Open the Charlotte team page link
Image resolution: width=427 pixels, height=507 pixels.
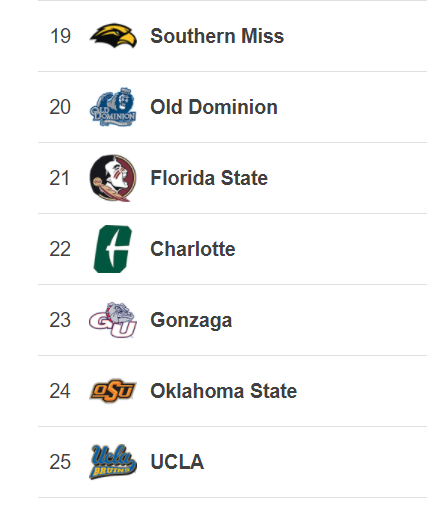(x=193, y=249)
